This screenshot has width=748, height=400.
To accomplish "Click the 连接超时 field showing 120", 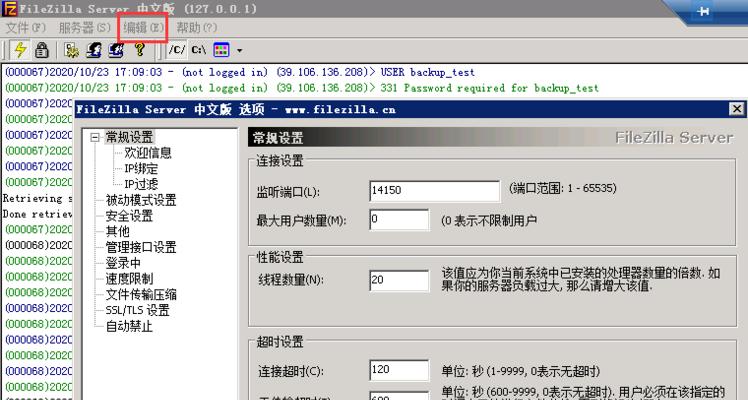I will (x=399, y=370).
